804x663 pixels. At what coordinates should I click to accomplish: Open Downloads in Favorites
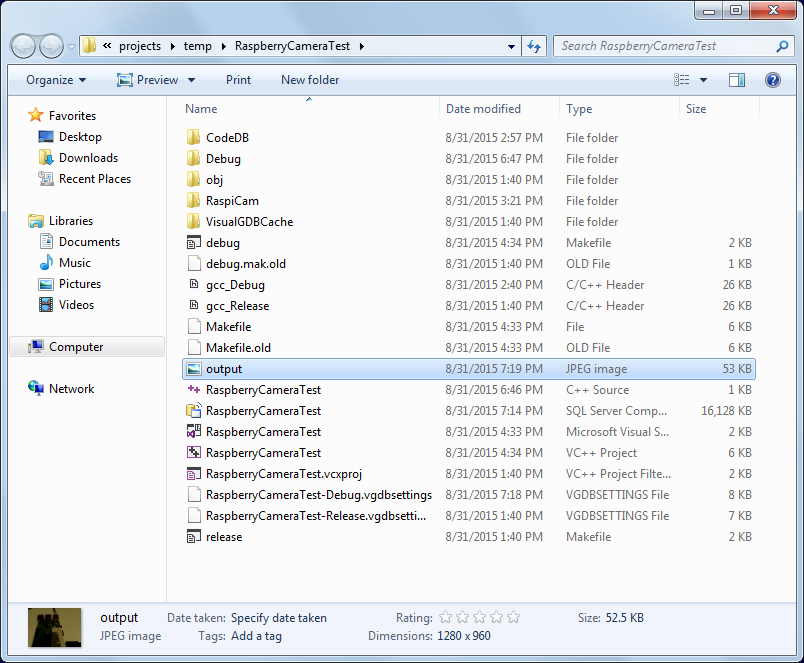click(88, 158)
